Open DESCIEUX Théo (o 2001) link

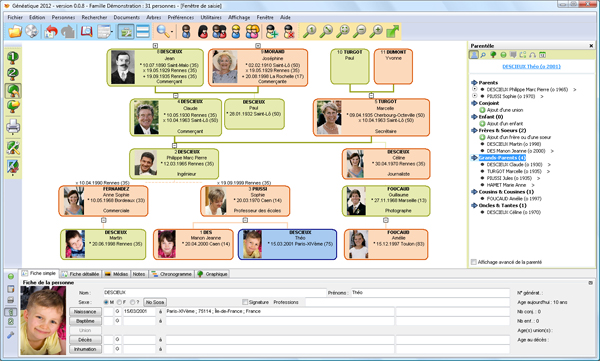point(531,66)
